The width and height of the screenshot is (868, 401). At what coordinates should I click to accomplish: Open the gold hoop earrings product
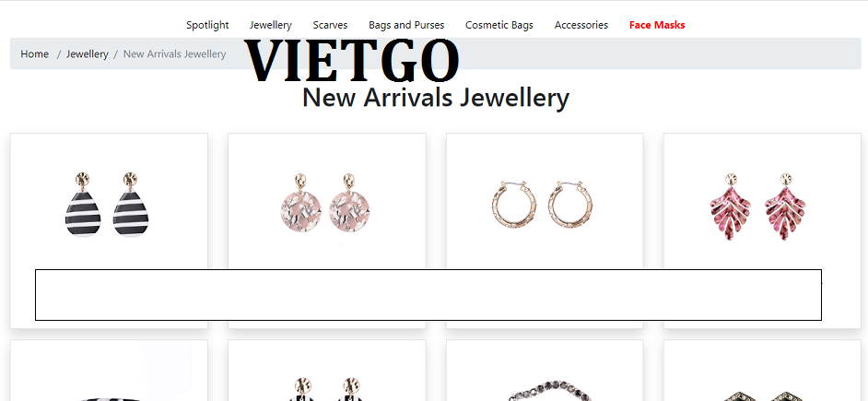point(542,204)
